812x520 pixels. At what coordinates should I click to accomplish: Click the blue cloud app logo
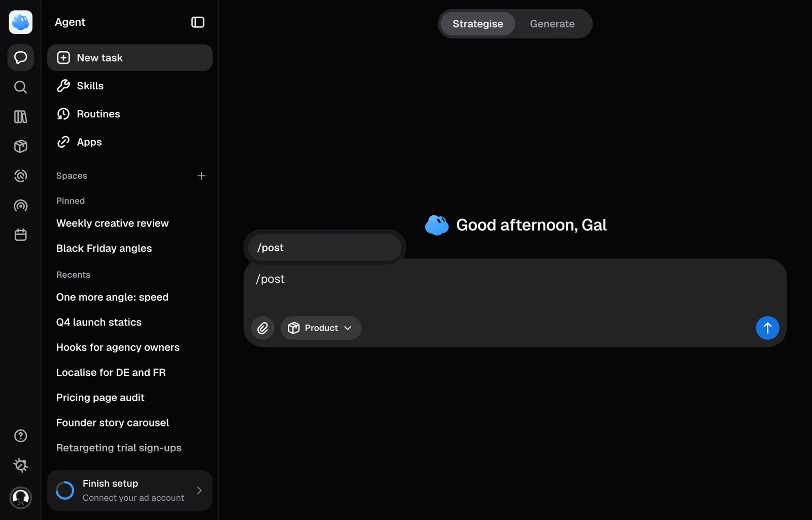point(21,22)
